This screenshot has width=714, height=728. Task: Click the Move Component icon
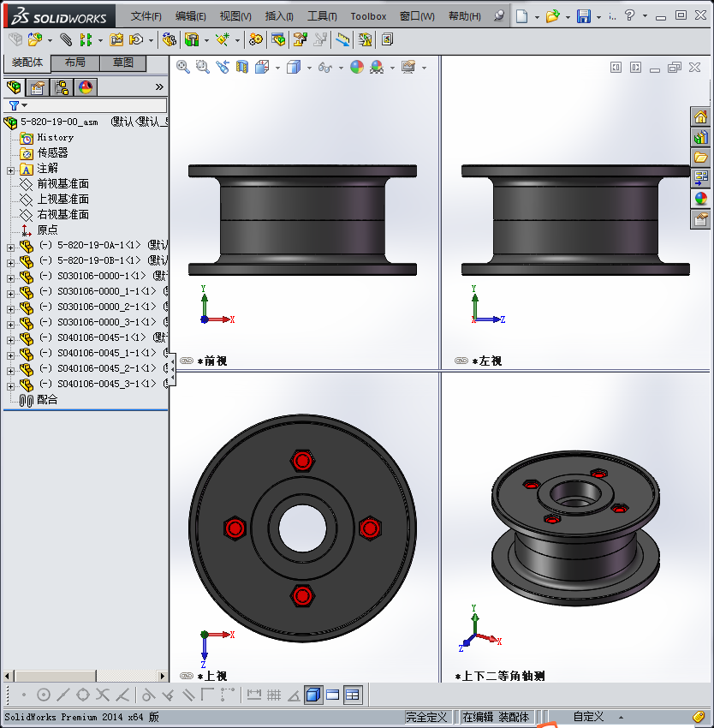click(136, 40)
